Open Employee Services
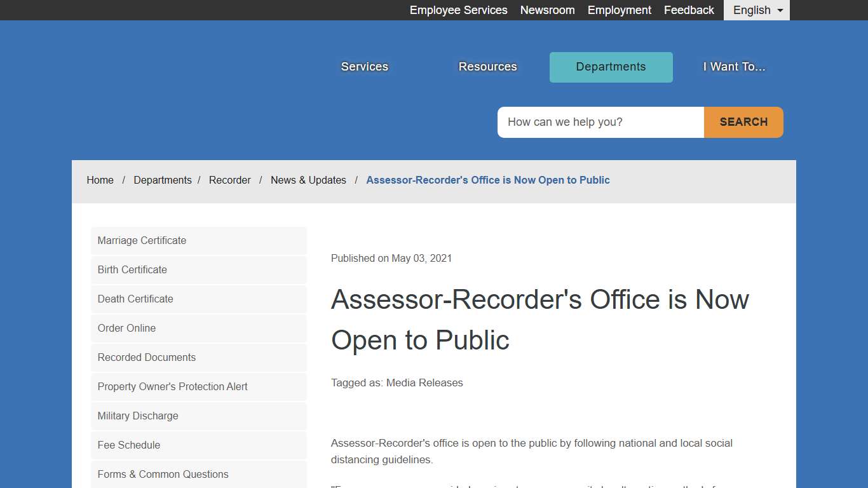 point(458,10)
